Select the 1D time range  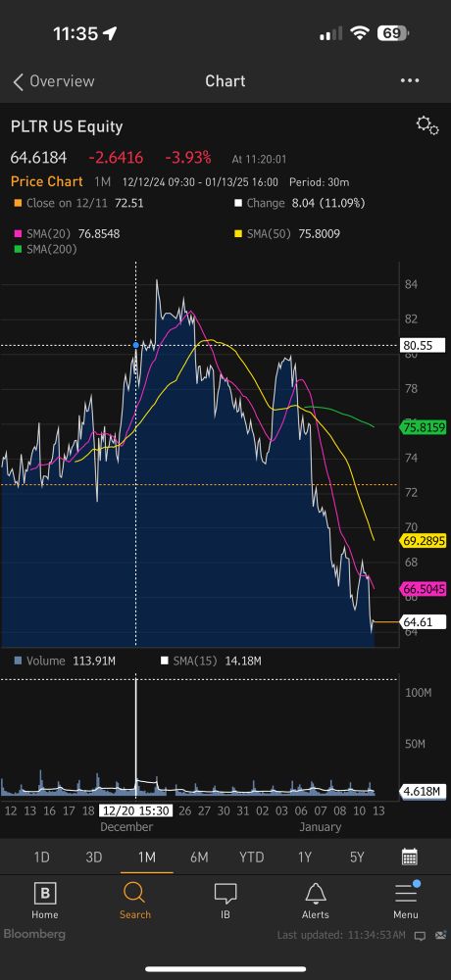tap(41, 857)
